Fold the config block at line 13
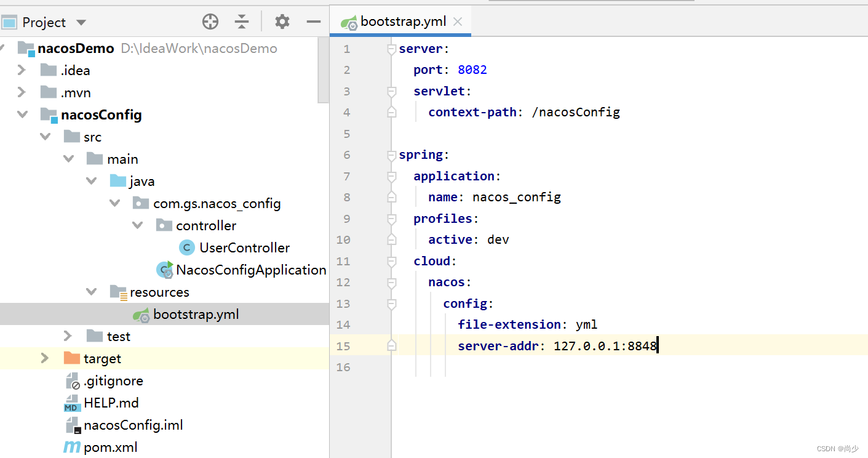Screen dimensions: 868x458 tap(391, 304)
